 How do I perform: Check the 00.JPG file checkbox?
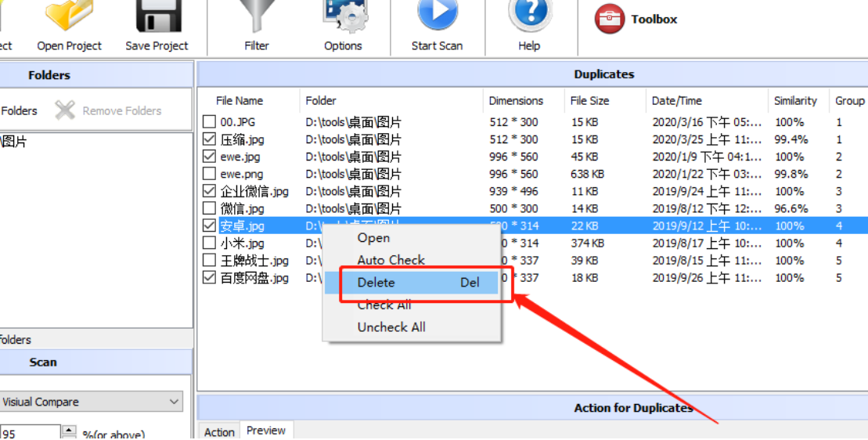point(209,122)
